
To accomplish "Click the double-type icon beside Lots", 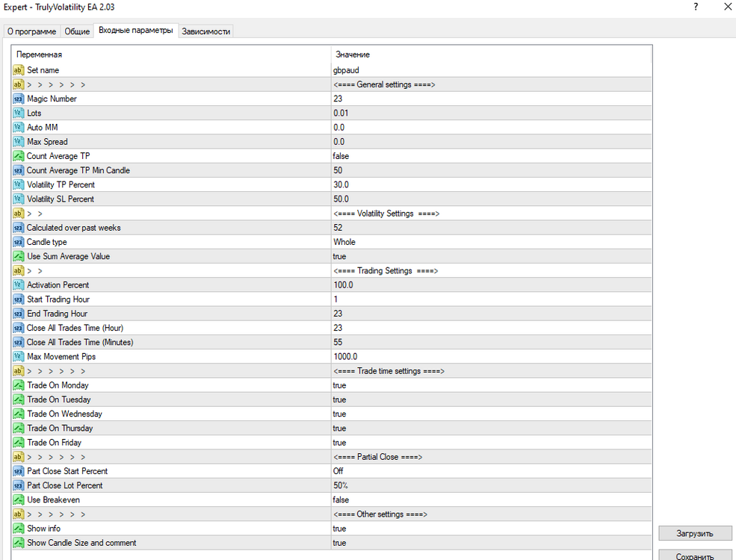I will tap(18, 113).
